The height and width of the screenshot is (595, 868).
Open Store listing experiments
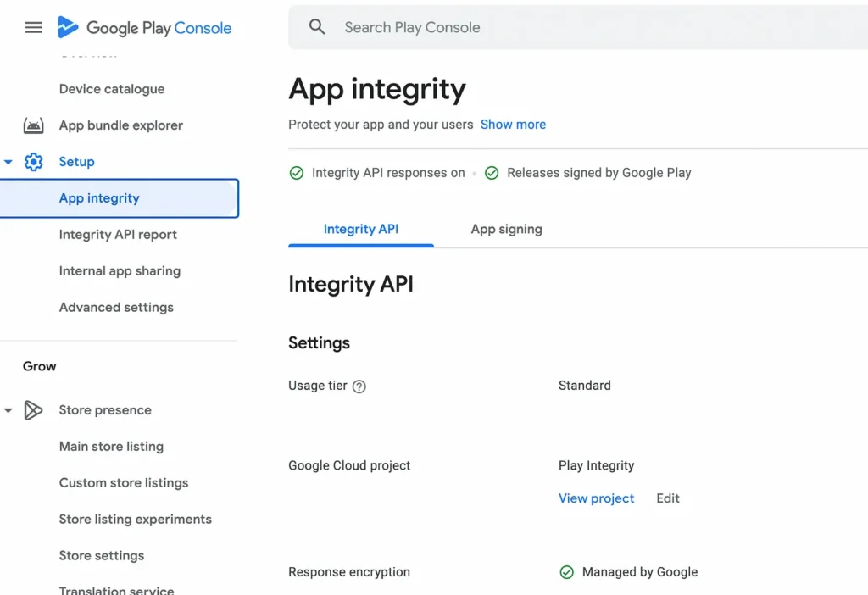tap(136, 520)
